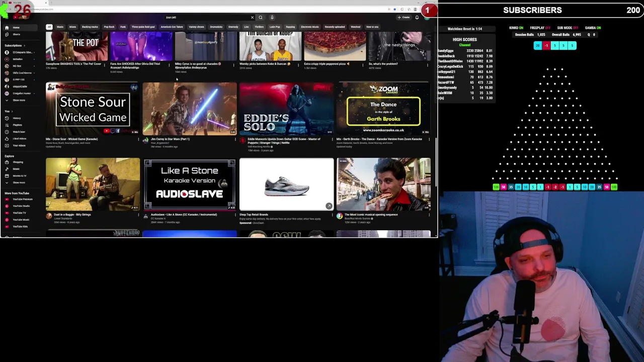Select the Variety shows filter chip

[x=196, y=27]
